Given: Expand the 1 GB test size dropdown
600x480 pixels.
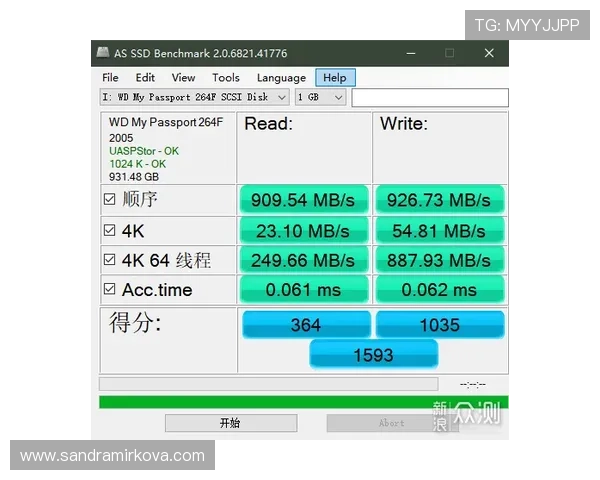Looking at the screenshot, I should click(x=338, y=97).
